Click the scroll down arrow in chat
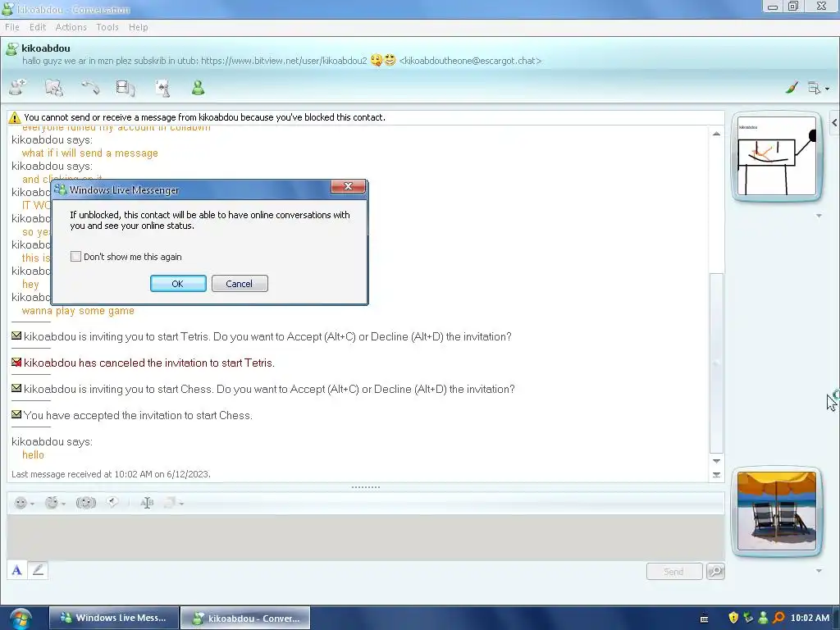840x630 pixels. (716, 461)
